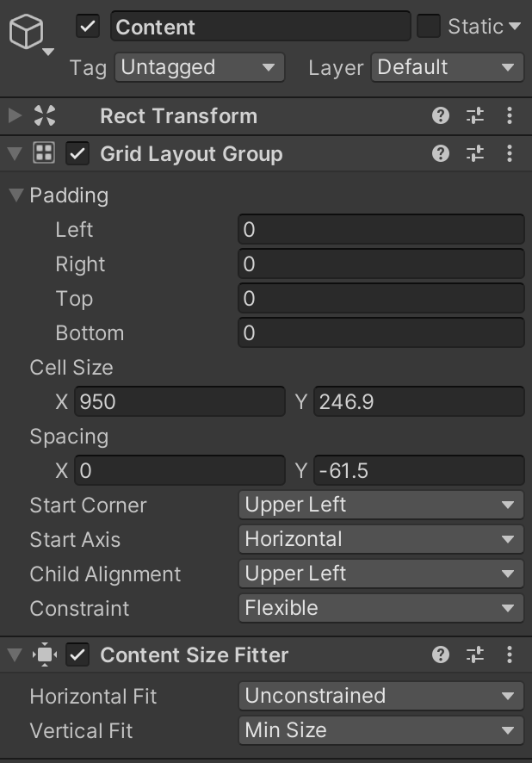Open the Layer dropdown showing Default

(448, 67)
